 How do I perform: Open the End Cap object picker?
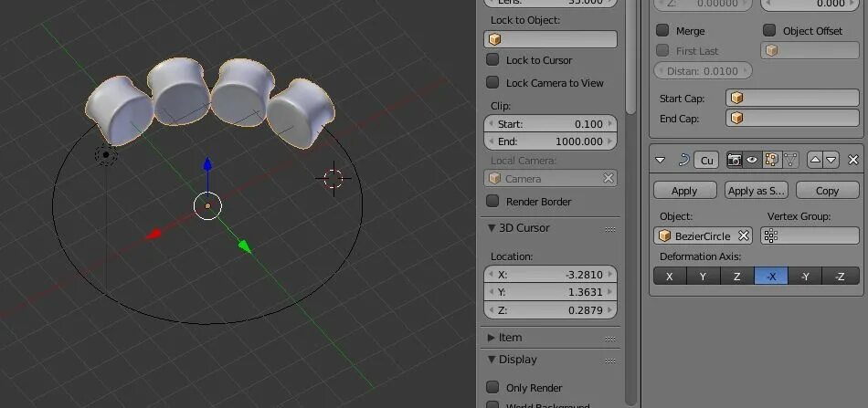coord(792,118)
